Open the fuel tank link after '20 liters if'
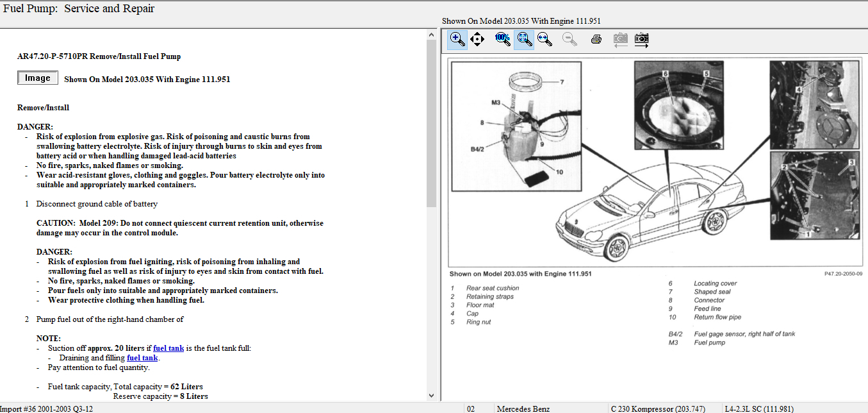This screenshot has width=868, height=413. tap(168, 348)
